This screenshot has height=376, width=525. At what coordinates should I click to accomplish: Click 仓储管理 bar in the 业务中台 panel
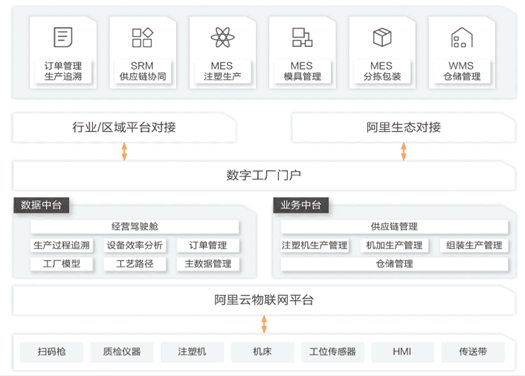394,264
